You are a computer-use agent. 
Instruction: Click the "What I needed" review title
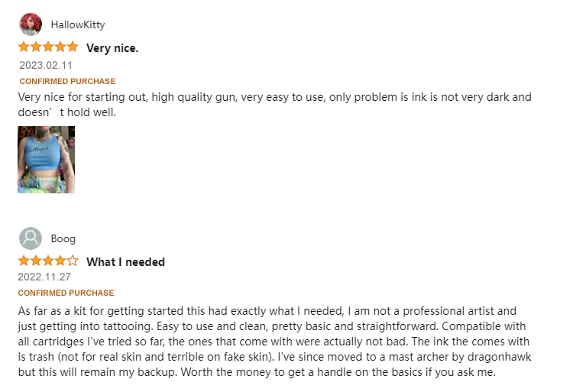click(x=125, y=262)
